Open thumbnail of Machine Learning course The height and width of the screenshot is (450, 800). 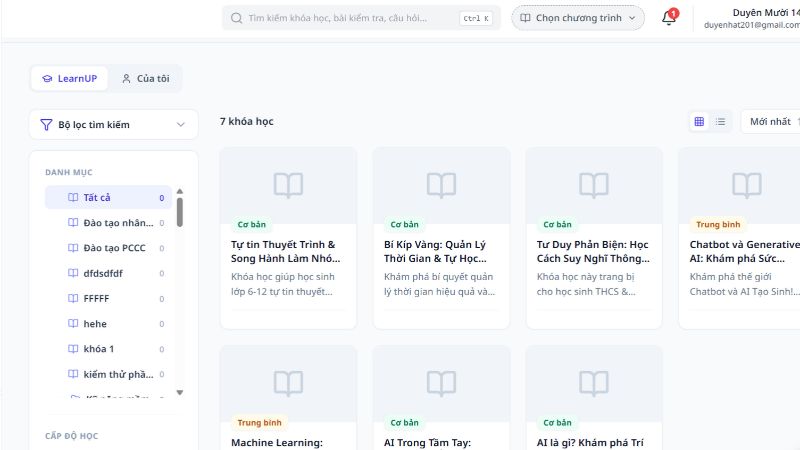point(288,383)
